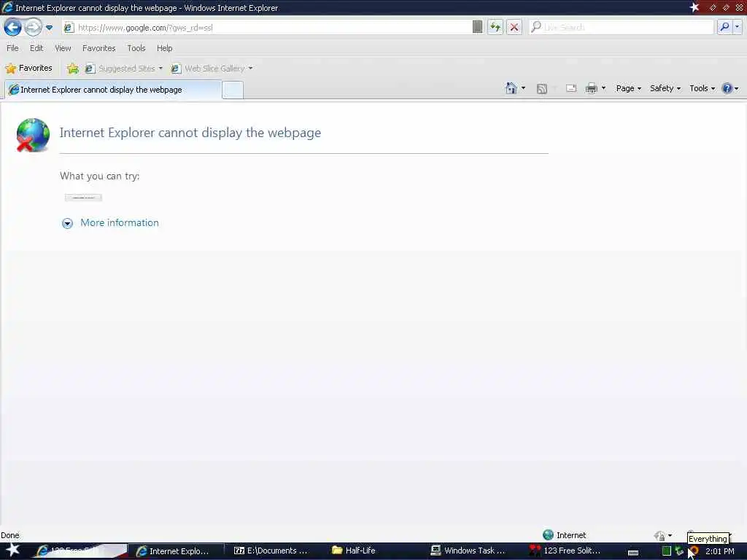Click the Home icon in command bar
Screen dimensions: 747x560
511,88
